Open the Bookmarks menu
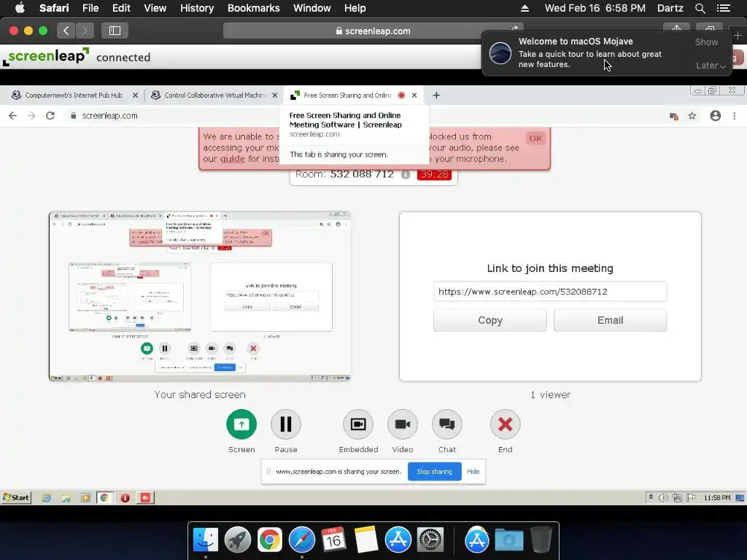 pyautogui.click(x=253, y=8)
